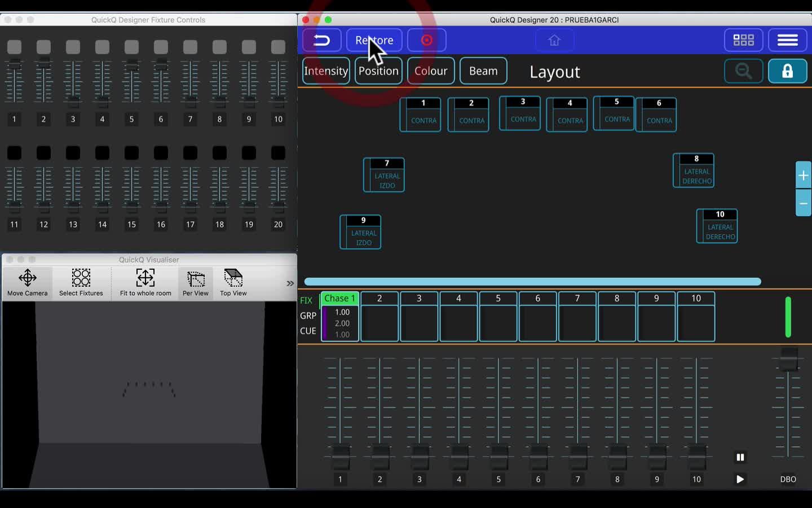Toggle fixture channel 2 button in Fixture Controls
Image resolution: width=812 pixels, height=508 pixels.
click(x=43, y=47)
